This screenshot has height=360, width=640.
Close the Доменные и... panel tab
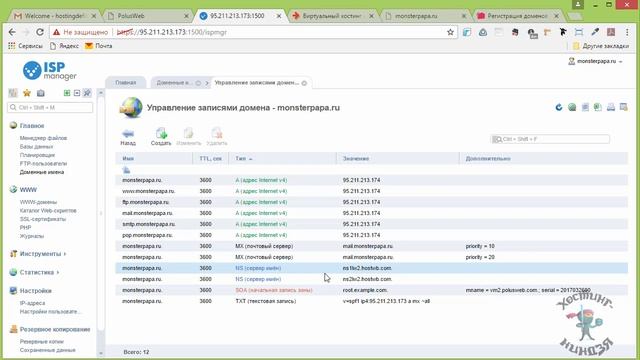click(x=198, y=83)
